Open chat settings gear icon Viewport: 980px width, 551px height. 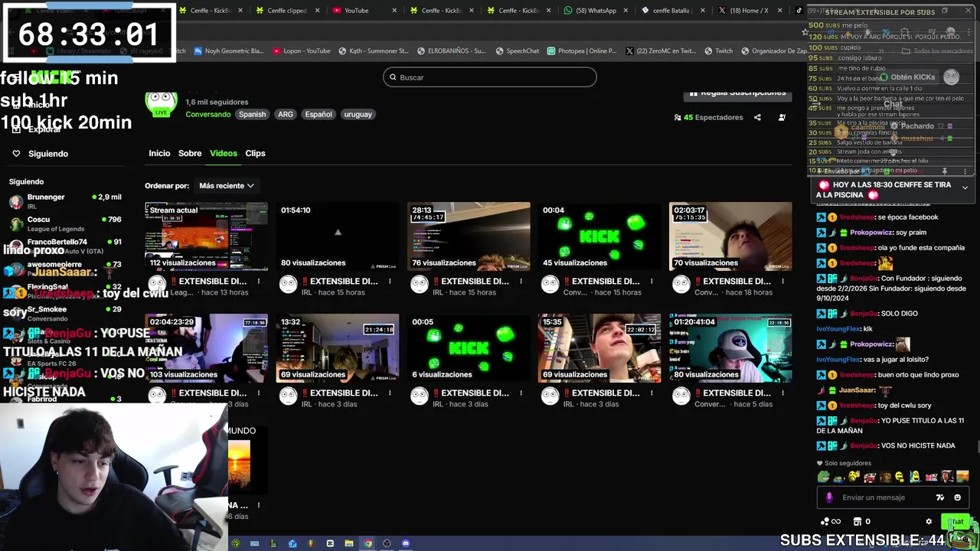pyautogui.click(x=929, y=522)
